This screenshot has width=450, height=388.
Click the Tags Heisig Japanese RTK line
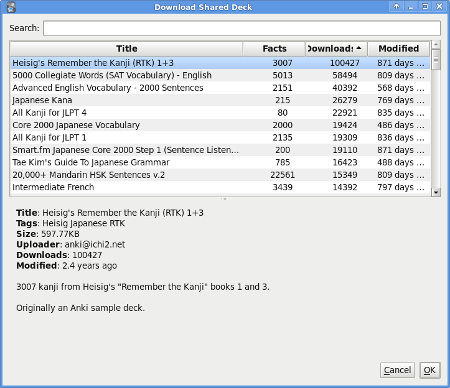[71, 223]
